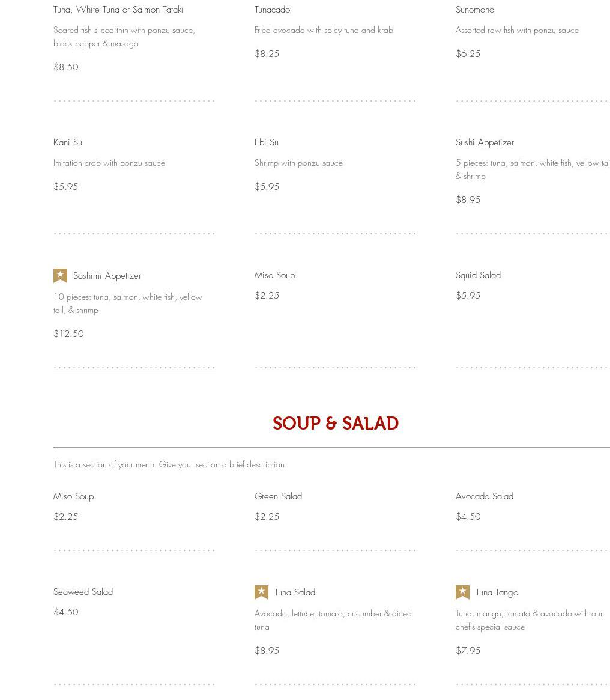
Task: Choose the Squid Salad item name
Action: click(478, 275)
